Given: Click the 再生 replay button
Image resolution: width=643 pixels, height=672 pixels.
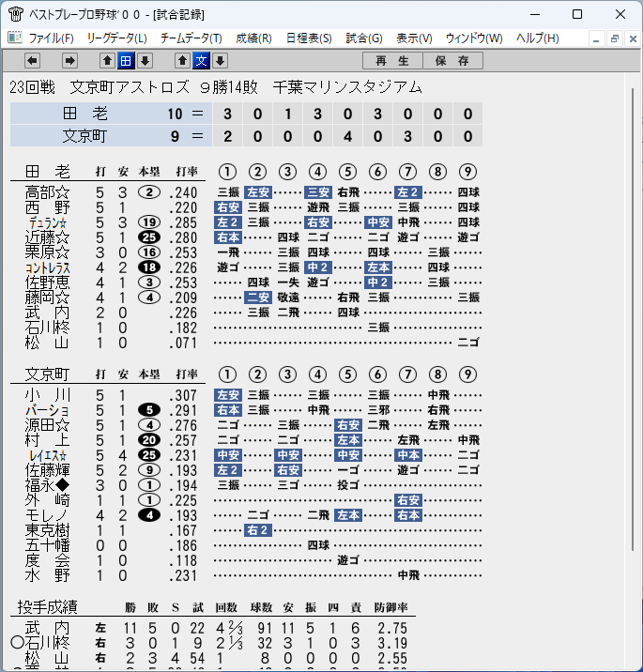Looking at the screenshot, I should (x=392, y=61).
